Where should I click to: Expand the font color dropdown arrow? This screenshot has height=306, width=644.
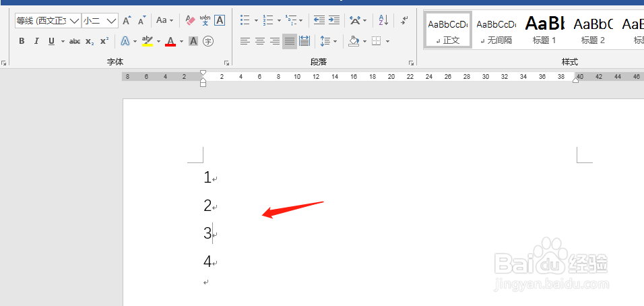(181, 42)
